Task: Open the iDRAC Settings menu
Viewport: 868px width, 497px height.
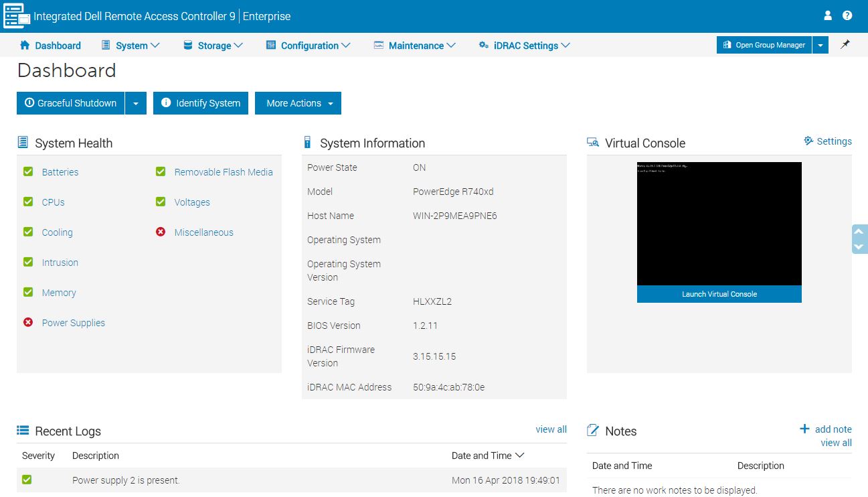Action: (525, 46)
